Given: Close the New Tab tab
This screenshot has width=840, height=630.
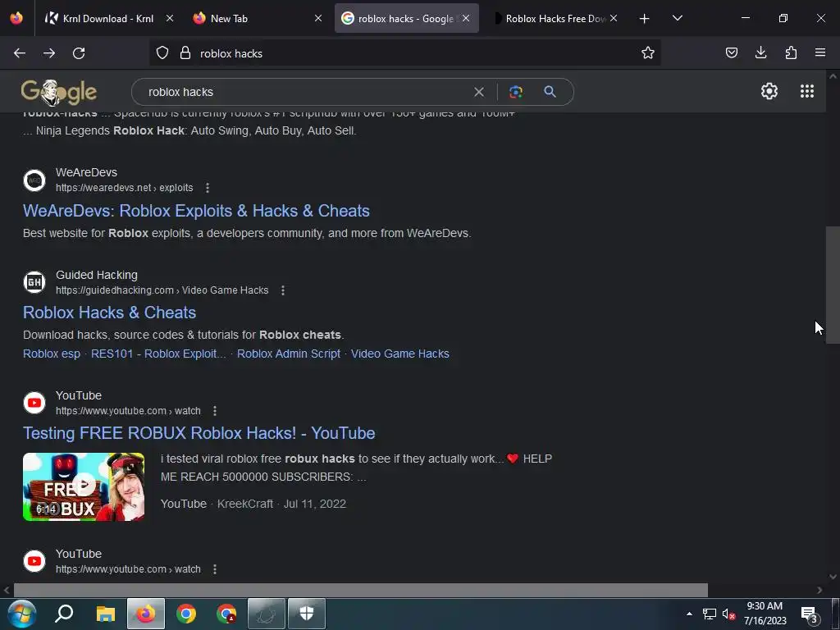Looking at the screenshot, I should click(317, 19).
